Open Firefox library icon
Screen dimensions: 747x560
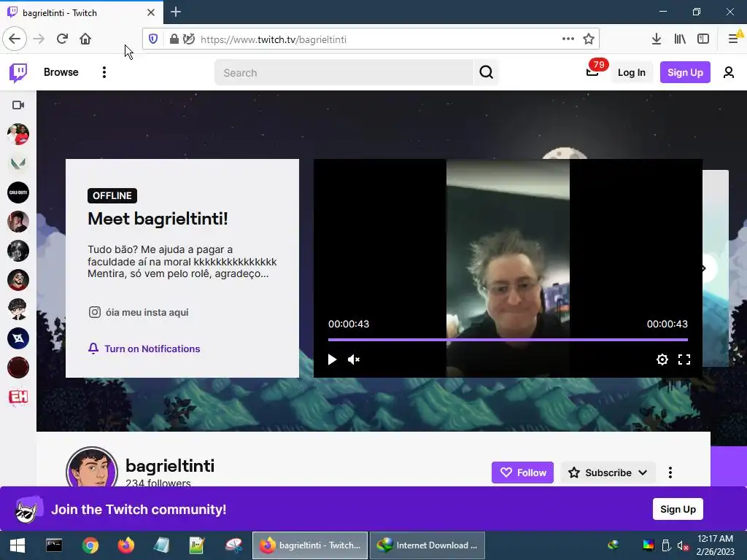[x=680, y=39]
